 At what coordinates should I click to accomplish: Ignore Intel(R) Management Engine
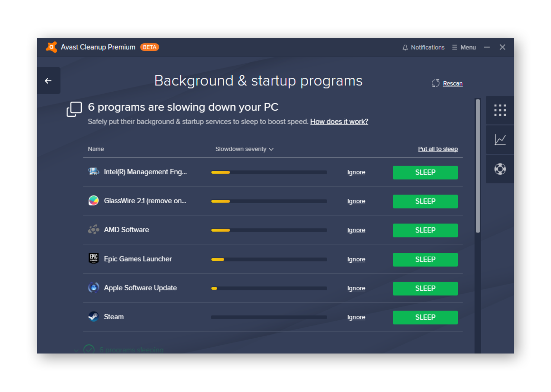coord(356,172)
